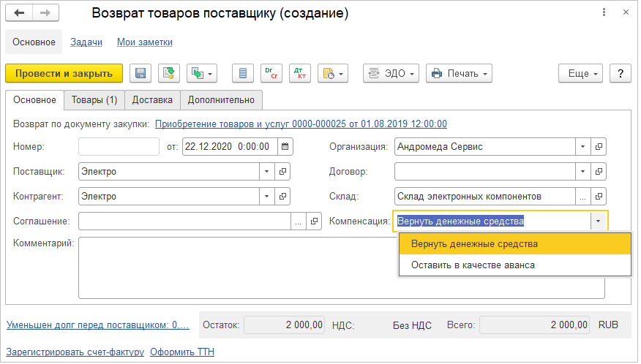
Task: Switch to the Доставка tab
Action: pos(152,99)
